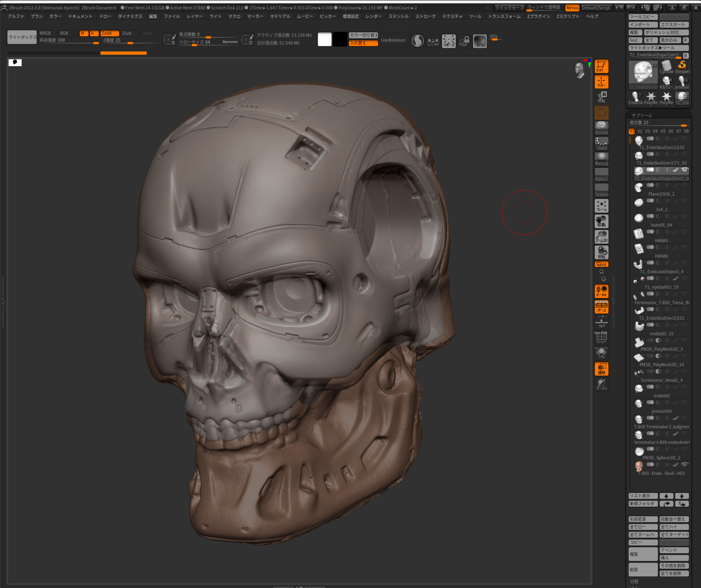Toggle ローカル local symmetry icon
Viewport: 701px width, 588px height.
(x=601, y=291)
